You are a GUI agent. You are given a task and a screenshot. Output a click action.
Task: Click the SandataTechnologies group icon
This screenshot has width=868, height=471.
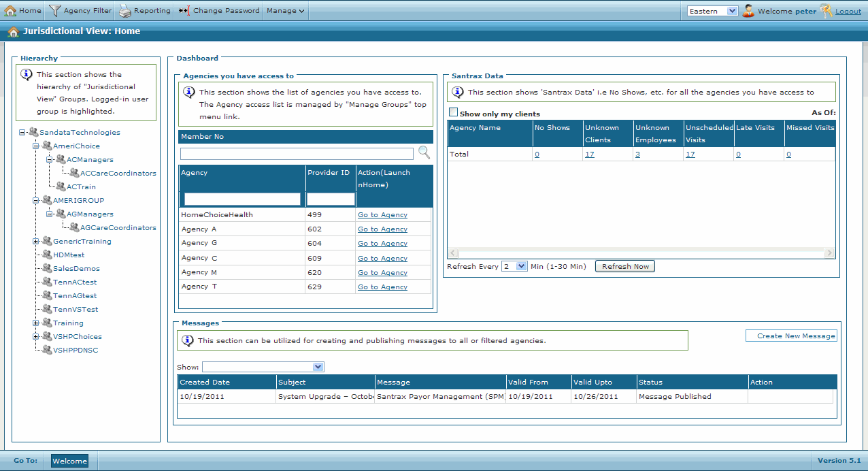click(x=33, y=132)
